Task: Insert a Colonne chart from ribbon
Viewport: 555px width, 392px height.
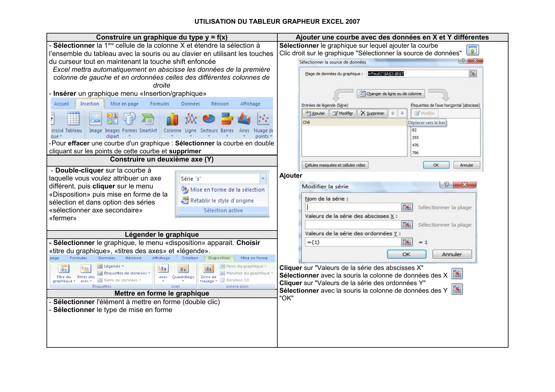Action: click(x=172, y=120)
